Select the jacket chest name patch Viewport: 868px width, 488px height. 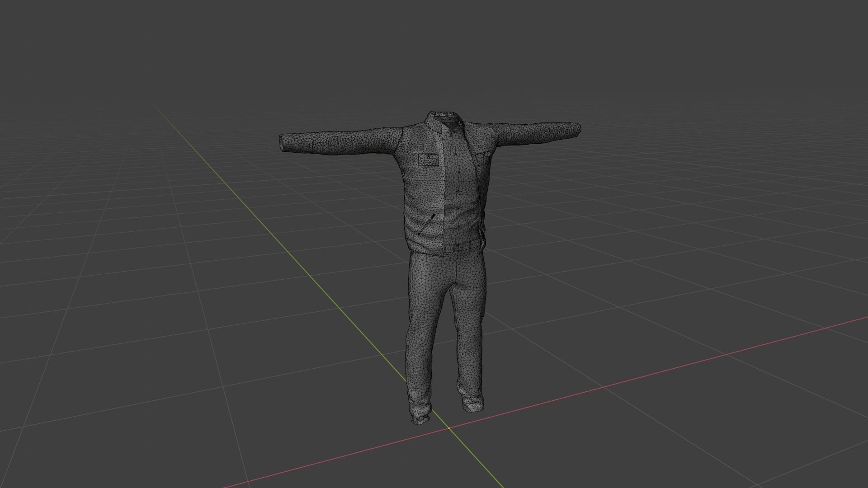click(x=429, y=160)
